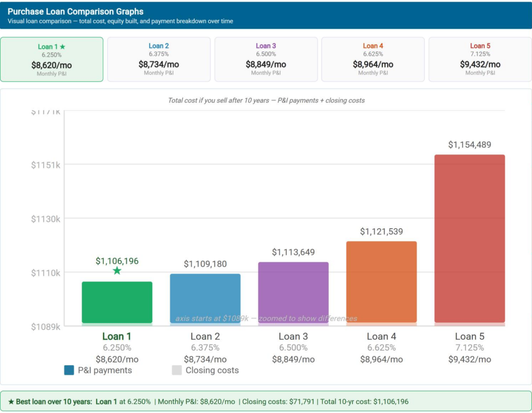Click the $8,964/mo text under Loan 4 axis
The width and height of the screenshot is (532, 413).
coord(381,359)
